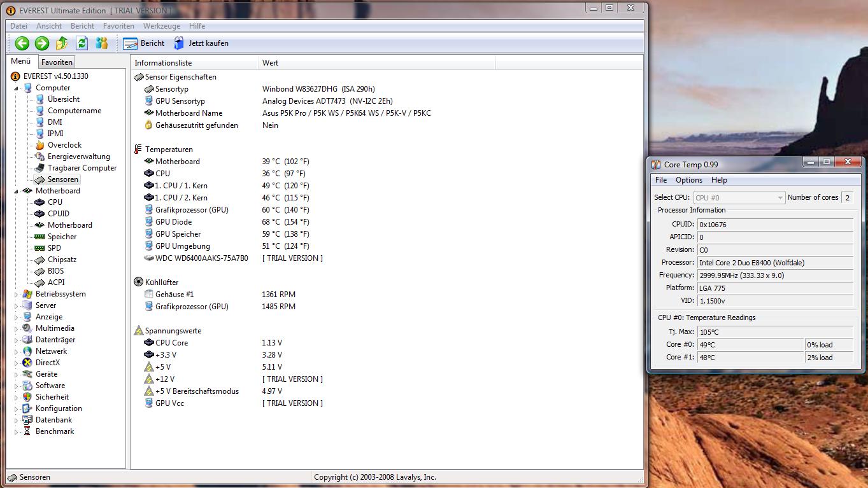Image resolution: width=868 pixels, height=488 pixels.
Task: Select Tragbarer Computer tree item
Action: pyautogui.click(x=82, y=168)
